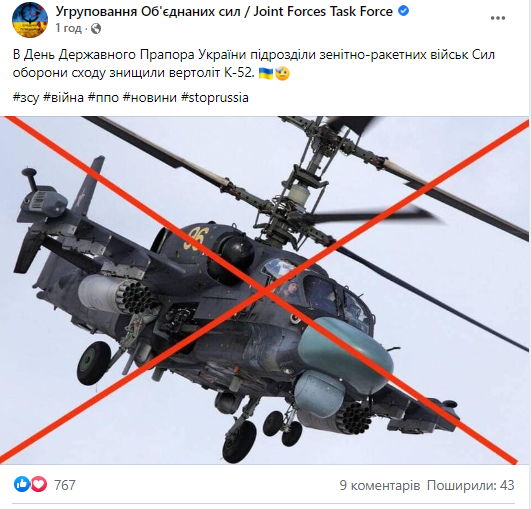Screen dimensions: 531x509
Task: Click the blue thumbs-up reaction icon
Action: 22,485
